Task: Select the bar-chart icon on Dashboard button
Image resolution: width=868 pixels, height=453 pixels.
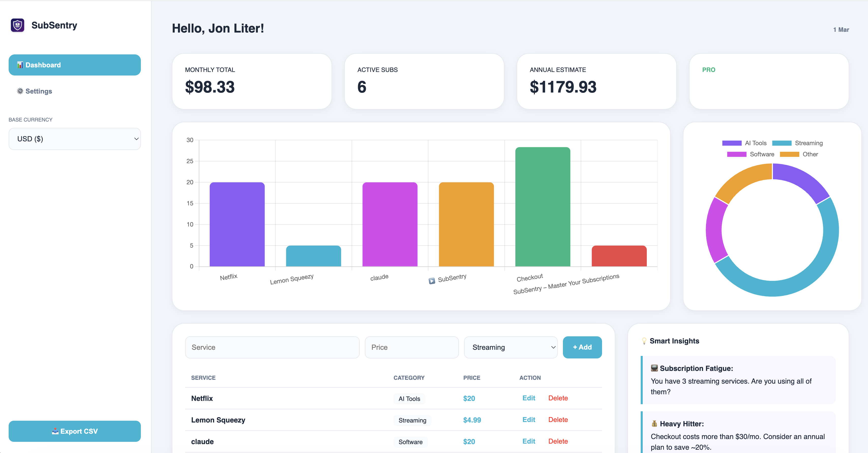Action: click(21, 65)
